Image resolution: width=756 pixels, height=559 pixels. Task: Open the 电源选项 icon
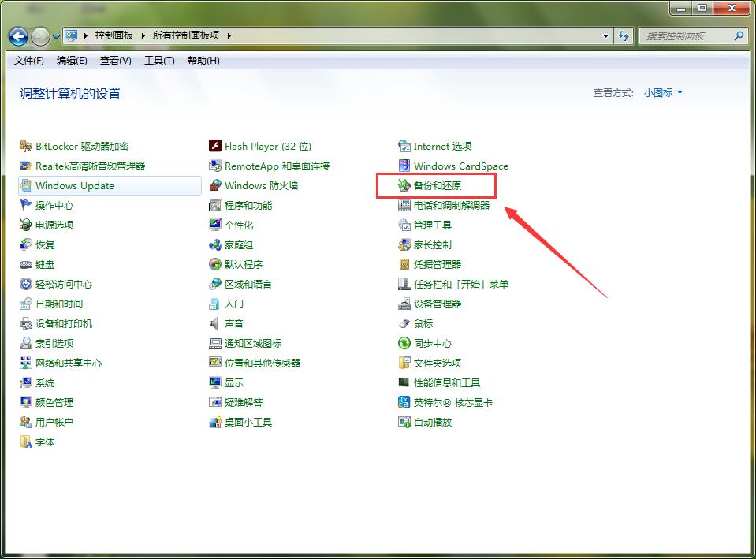pos(25,225)
